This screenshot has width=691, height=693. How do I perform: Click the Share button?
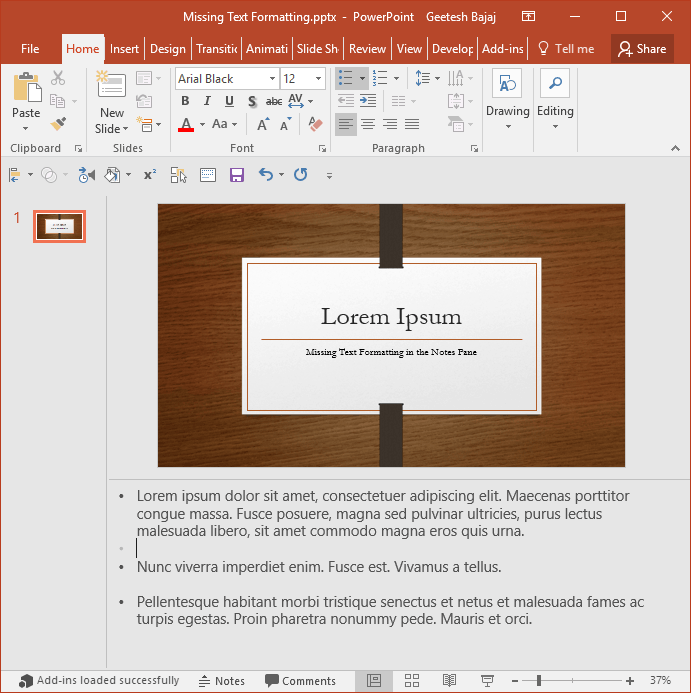click(642, 48)
